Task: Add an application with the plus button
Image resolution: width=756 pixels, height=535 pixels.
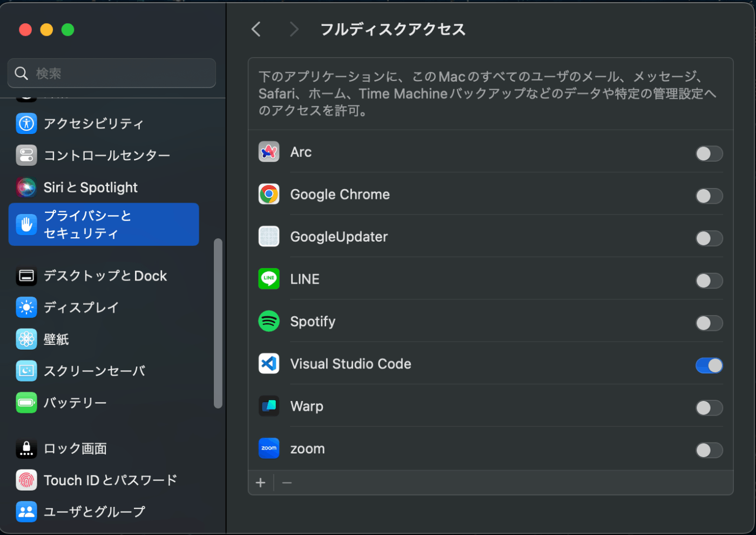Action: 261,483
